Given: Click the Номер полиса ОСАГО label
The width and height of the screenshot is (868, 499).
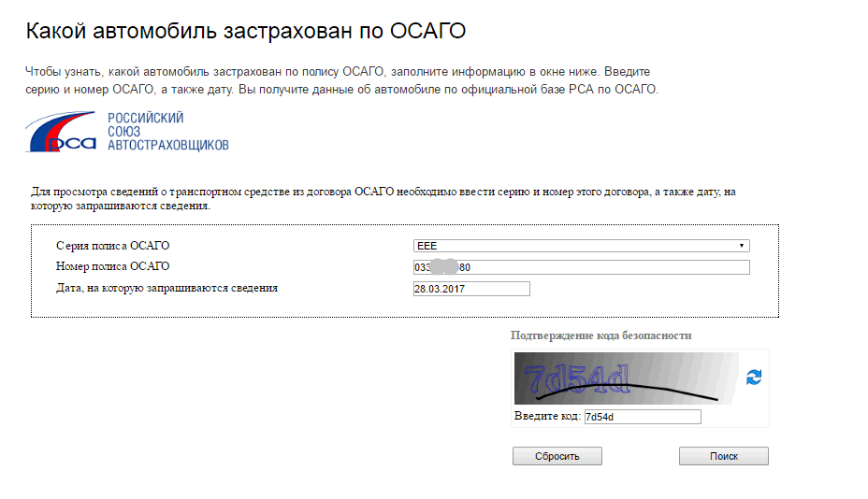Looking at the screenshot, I should (113, 266).
